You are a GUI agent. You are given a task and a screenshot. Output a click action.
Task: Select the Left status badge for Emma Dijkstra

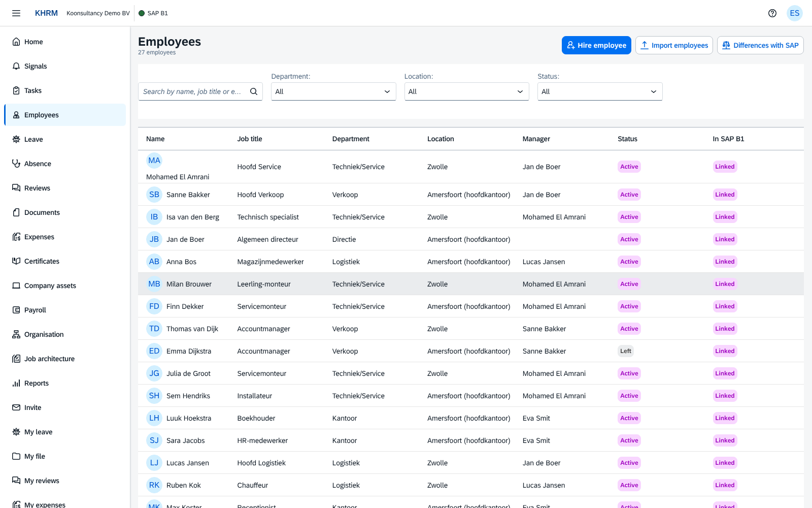pyautogui.click(x=626, y=351)
